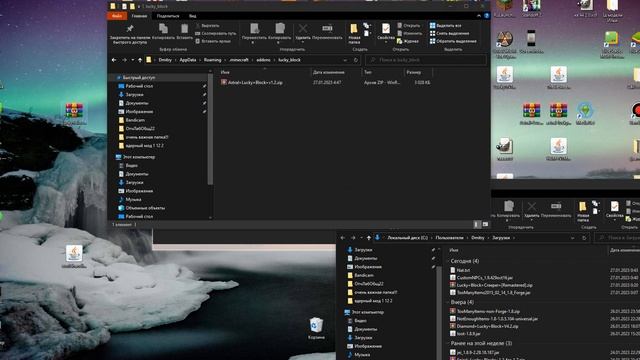
Task: Open Файл tab in lucky_block window
Action: [117, 16]
